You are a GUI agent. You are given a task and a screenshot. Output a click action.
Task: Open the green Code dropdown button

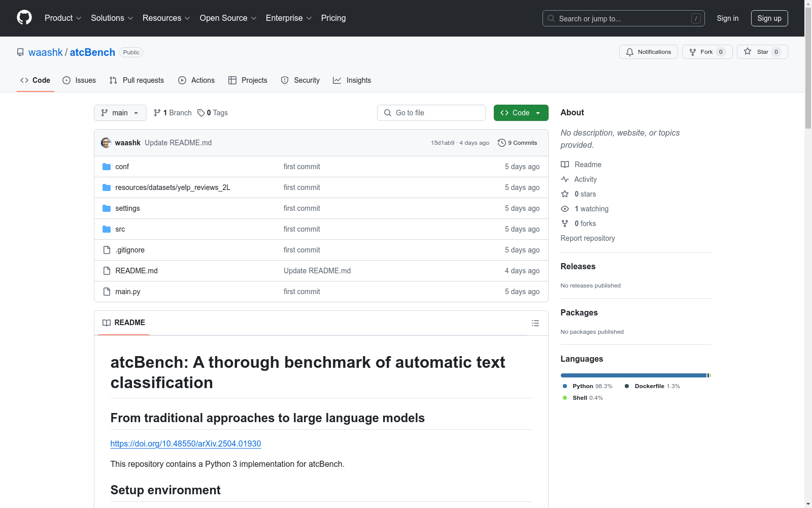521,113
